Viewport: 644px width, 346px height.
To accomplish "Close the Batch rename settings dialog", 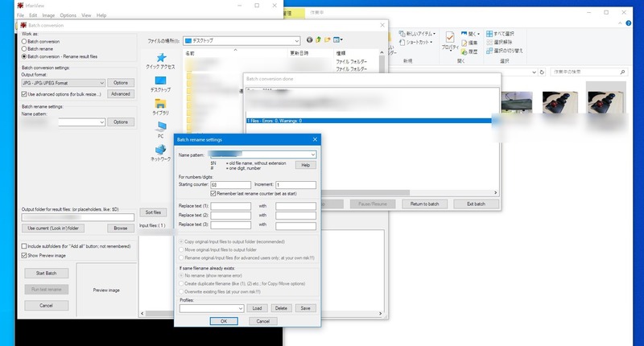I will [x=315, y=139].
